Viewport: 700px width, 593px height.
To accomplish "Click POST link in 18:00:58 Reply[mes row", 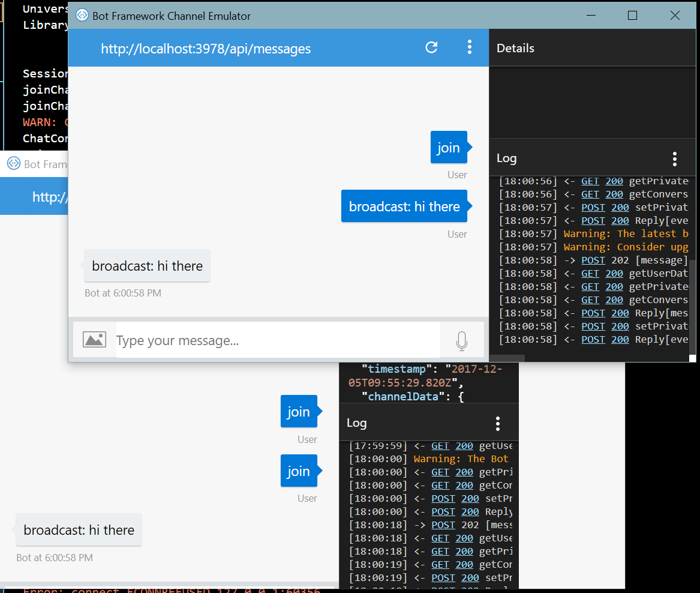I will point(593,313).
